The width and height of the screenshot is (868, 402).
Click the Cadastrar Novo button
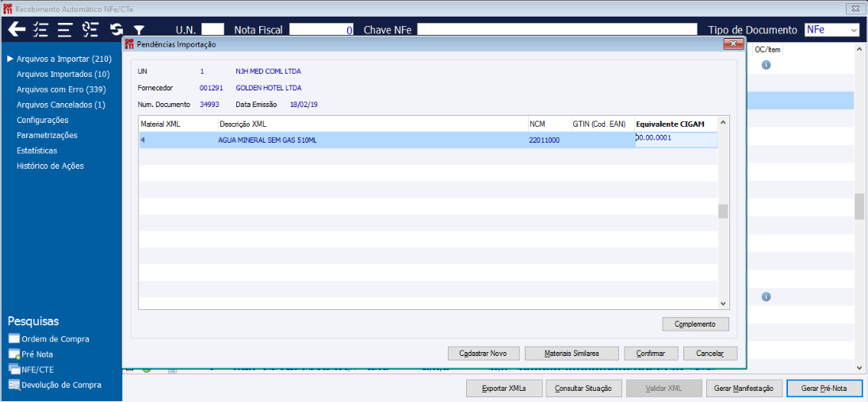pyautogui.click(x=482, y=354)
